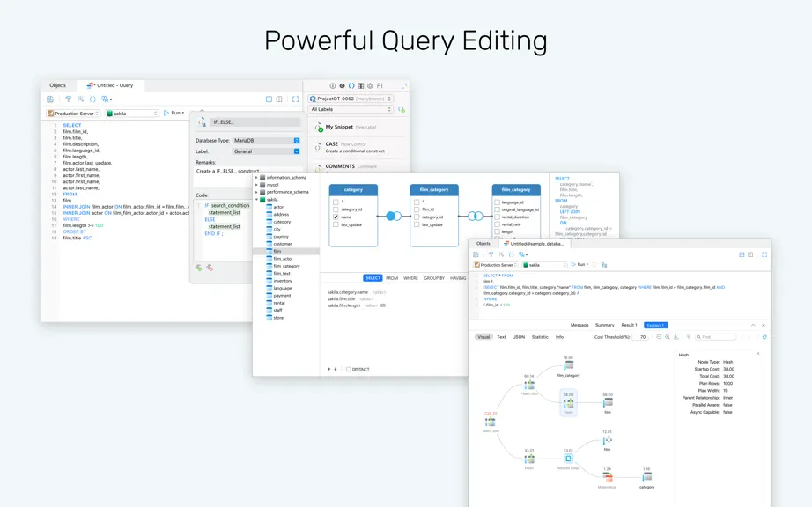Open the code snippet braces icon in right panel header
Image resolution: width=812 pixels, height=507 pixels.
[351, 86]
